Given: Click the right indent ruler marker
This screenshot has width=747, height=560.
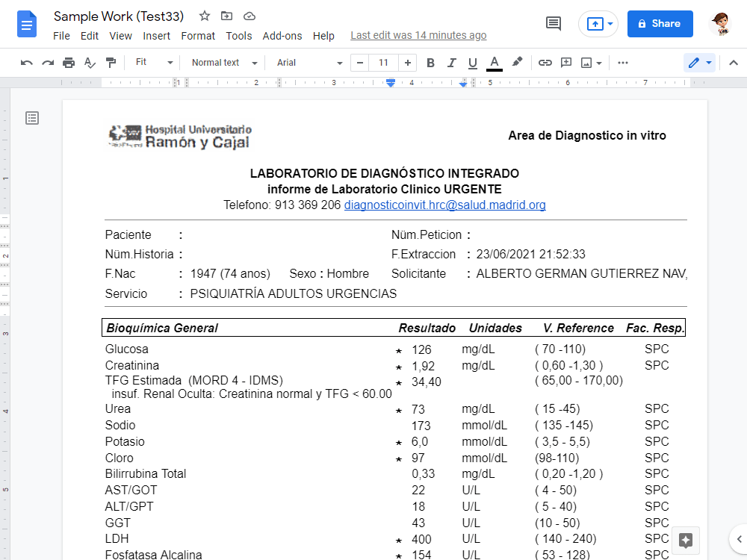Looking at the screenshot, I should (x=463, y=84).
